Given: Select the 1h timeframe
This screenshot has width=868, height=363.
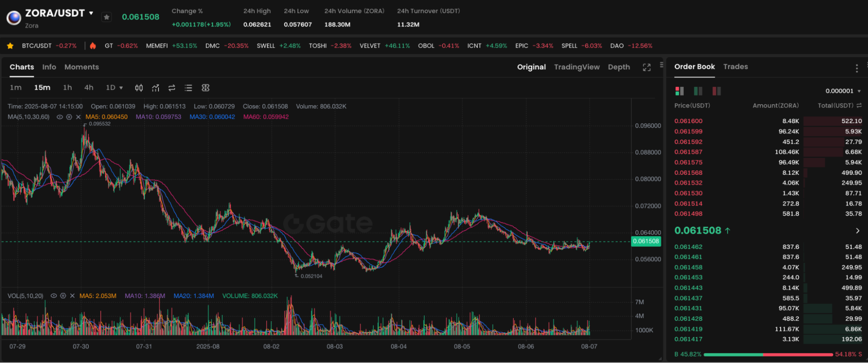Looking at the screenshot, I should point(67,88).
